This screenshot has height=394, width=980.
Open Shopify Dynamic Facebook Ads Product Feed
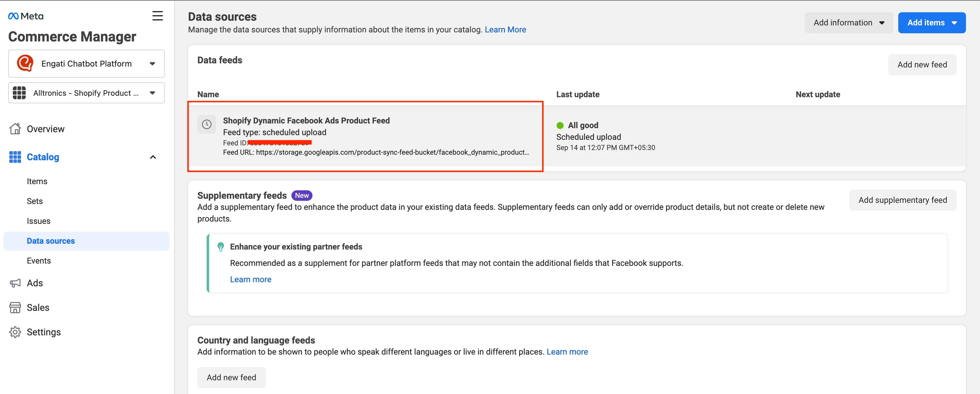[306, 121]
